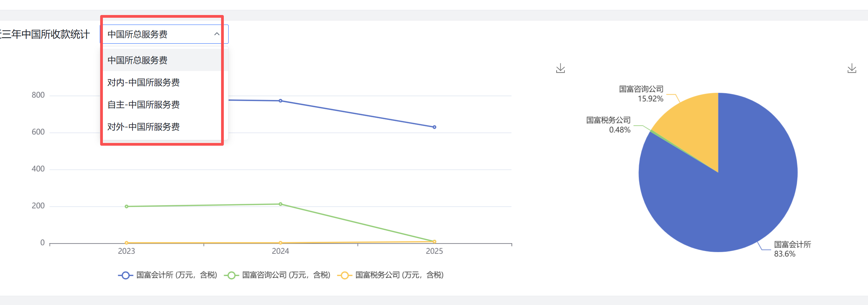Download the line chart image
868x305 pixels.
tap(560, 69)
